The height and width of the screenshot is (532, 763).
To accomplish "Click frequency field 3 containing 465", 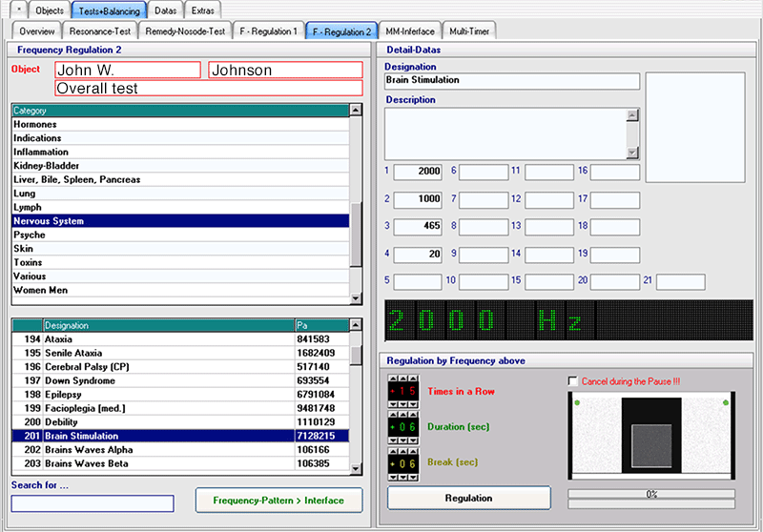I will (418, 227).
